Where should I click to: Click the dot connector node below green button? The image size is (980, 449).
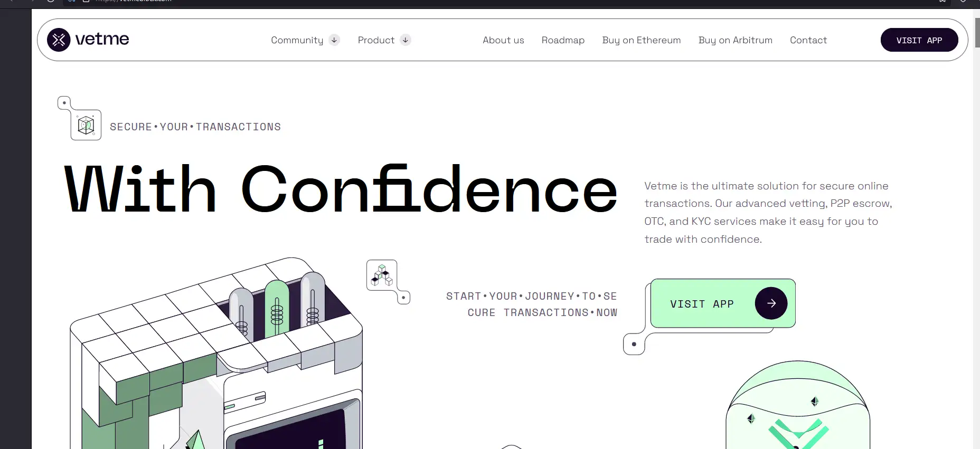coord(634,345)
